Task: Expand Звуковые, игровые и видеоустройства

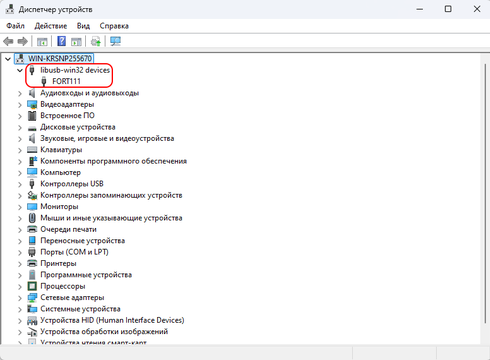Action: tap(20, 139)
